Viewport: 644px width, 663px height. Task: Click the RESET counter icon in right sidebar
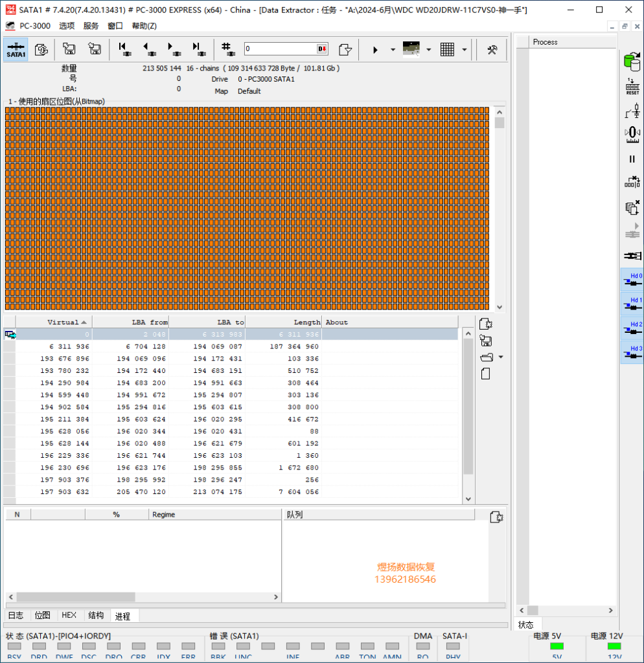click(x=632, y=87)
